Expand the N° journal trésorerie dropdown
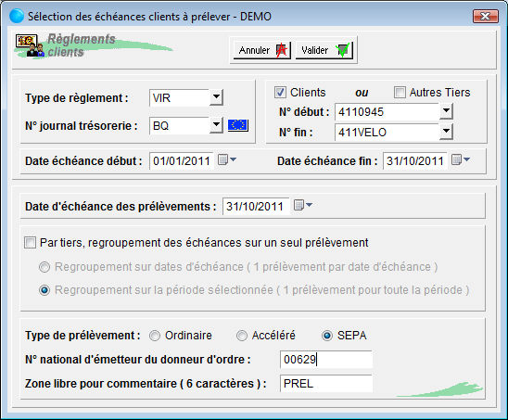 [216, 125]
